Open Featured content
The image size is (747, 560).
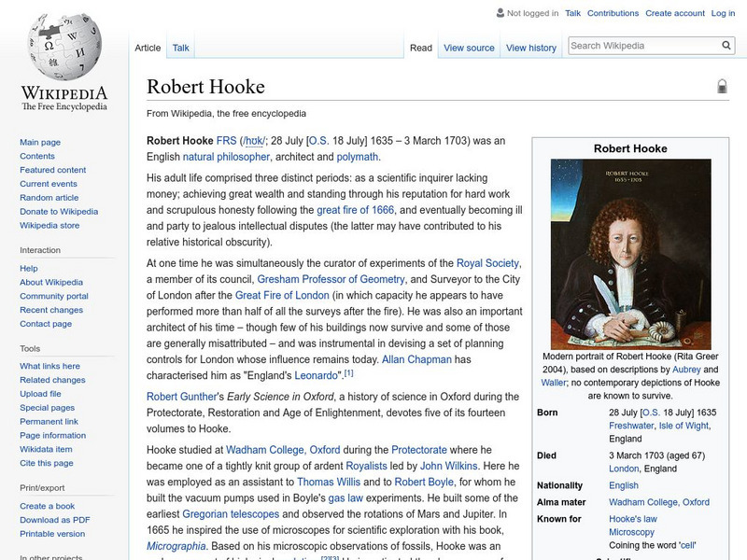tap(53, 170)
